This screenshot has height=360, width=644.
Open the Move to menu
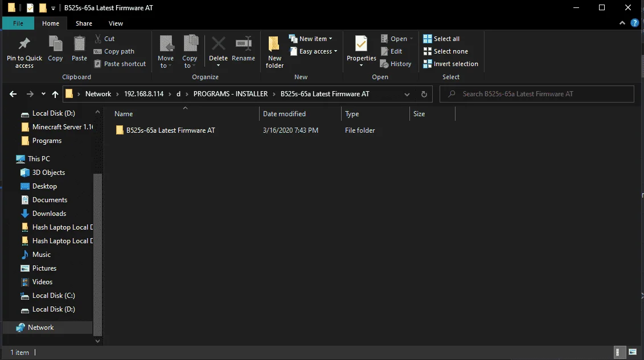[166, 52]
